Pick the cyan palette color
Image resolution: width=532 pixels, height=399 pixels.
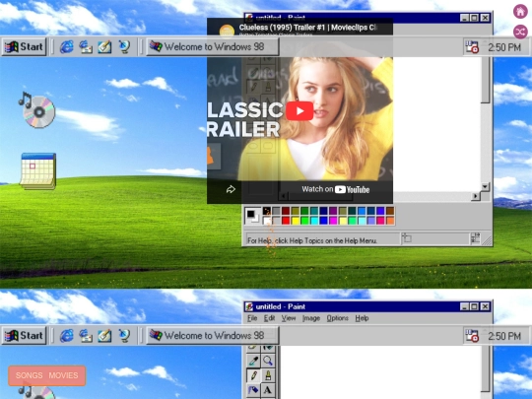(314, 221)
